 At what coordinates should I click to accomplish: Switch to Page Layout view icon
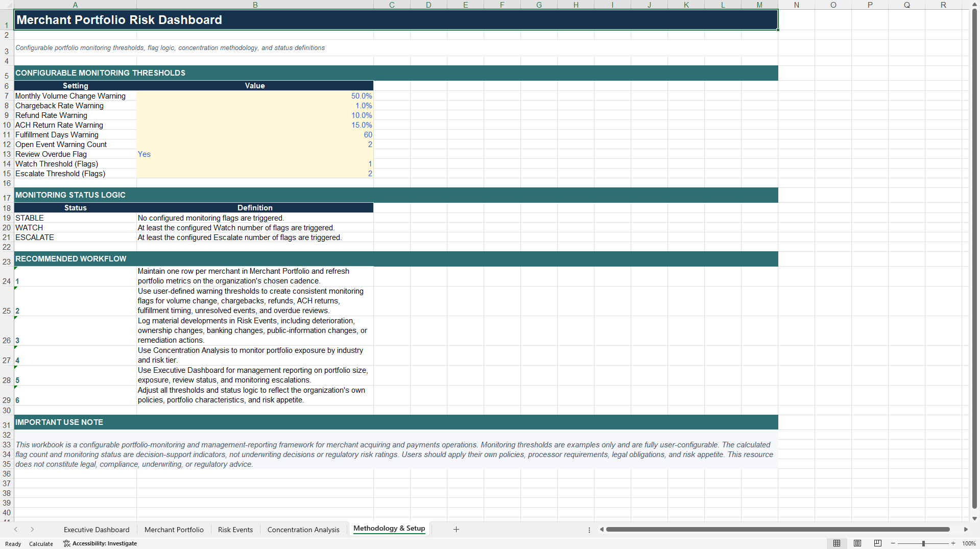(857, 543)
